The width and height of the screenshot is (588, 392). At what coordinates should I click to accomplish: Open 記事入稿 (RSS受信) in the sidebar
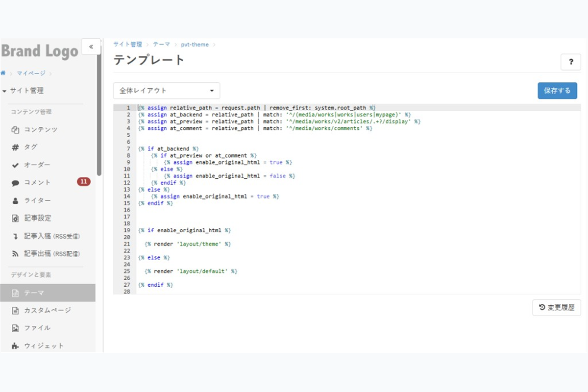click(x=48, y=236)
